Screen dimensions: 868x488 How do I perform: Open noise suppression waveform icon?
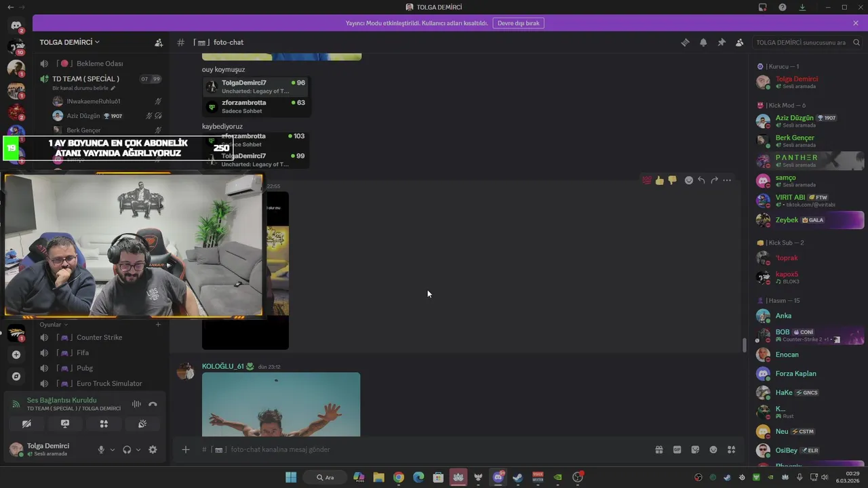pyautogui.click(x=136, y=404)
